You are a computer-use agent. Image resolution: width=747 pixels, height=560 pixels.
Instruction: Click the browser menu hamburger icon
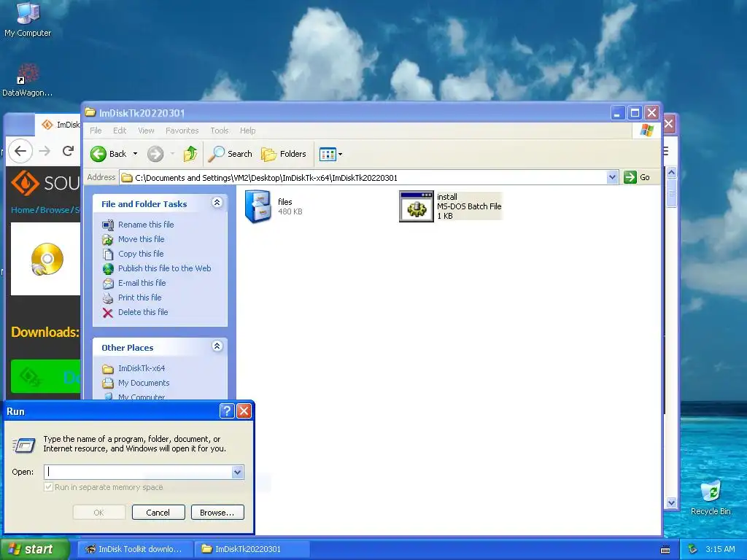[x=665, y=152]
